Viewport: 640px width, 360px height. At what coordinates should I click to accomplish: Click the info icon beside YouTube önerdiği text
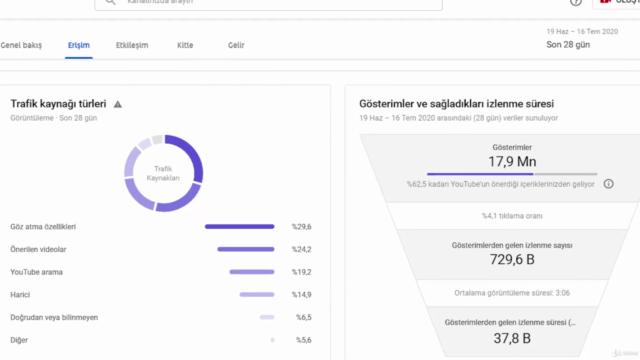(609, 184)
